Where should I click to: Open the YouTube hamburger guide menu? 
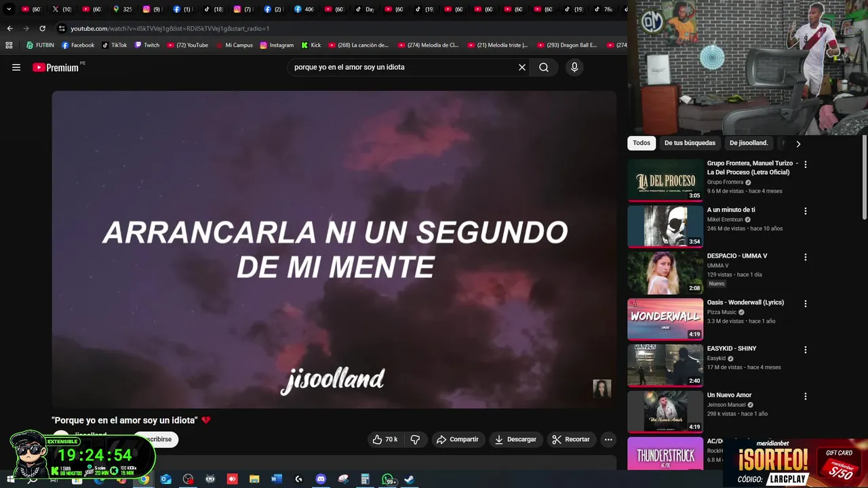[16, 67]
